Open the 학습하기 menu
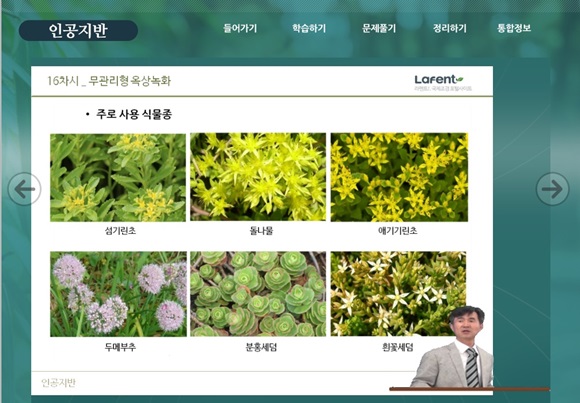 pos(309,28)
